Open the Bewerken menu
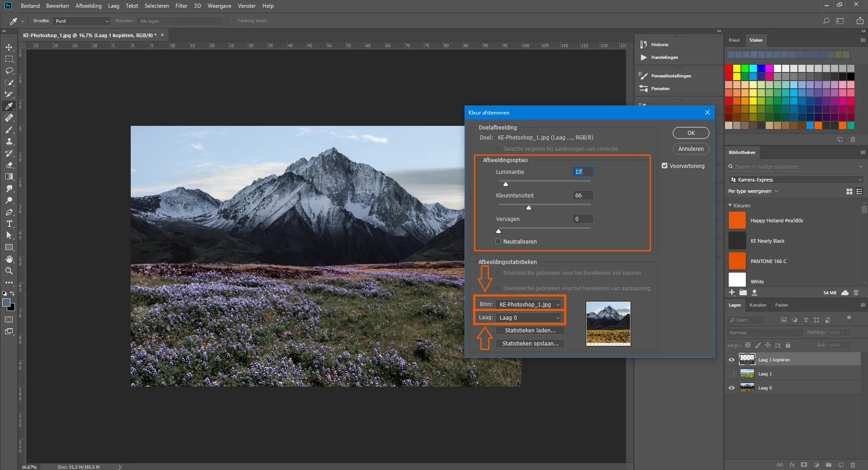Image resolution: width=868 pixels, height=470 pixels. (x=57, y=6)
